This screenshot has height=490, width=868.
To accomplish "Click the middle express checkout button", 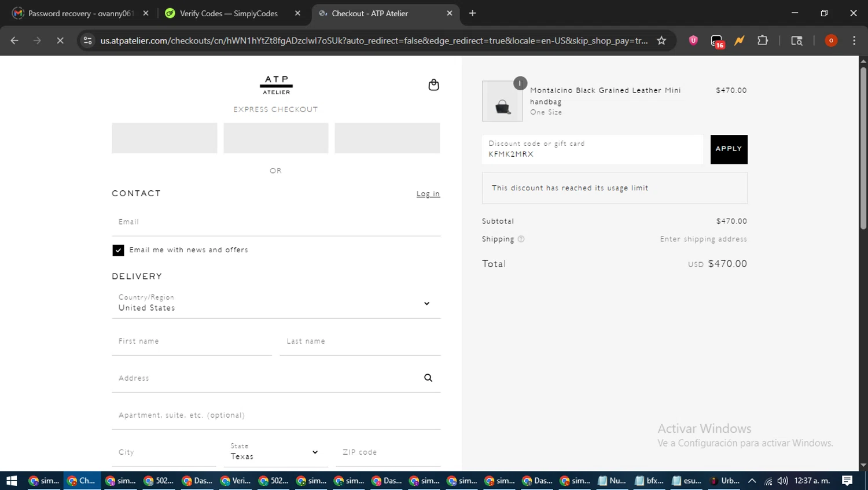I will [x=276, y=138].
